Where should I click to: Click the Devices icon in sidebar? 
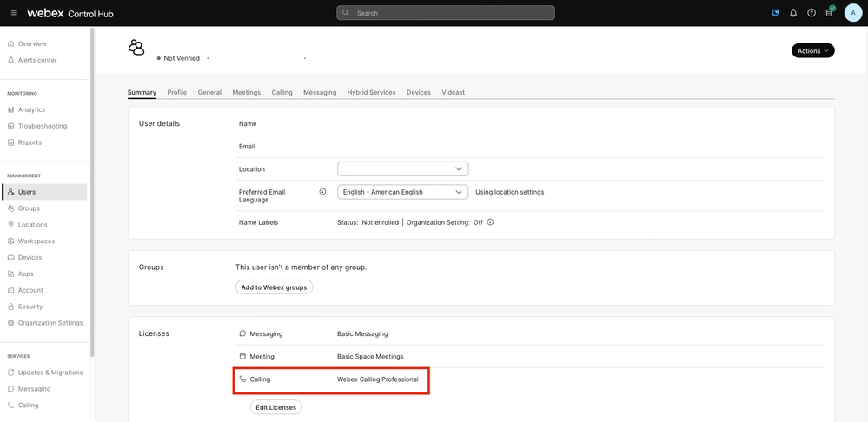pyautogui.click(x=11, y=258)
